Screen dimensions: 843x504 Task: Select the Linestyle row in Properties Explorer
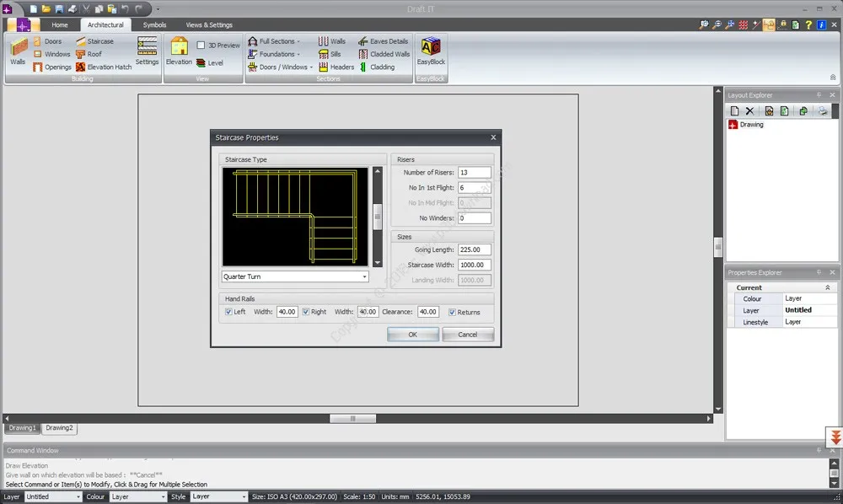coord(781,322)
